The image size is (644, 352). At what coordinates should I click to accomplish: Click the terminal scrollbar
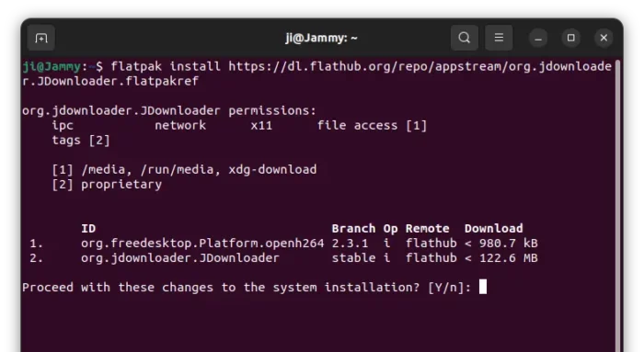[617, 205]
